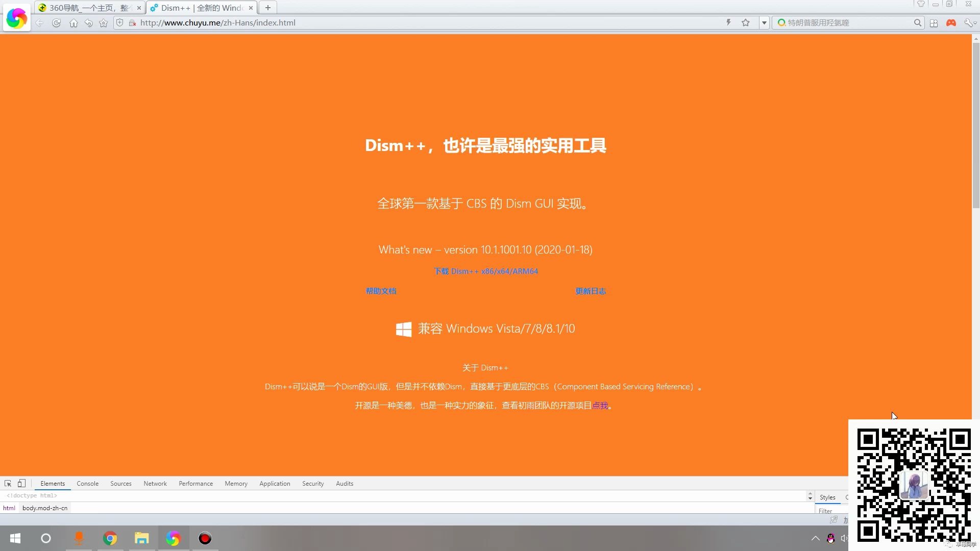Go back with the back arrow
980x551 pixels.
[39, 23]
